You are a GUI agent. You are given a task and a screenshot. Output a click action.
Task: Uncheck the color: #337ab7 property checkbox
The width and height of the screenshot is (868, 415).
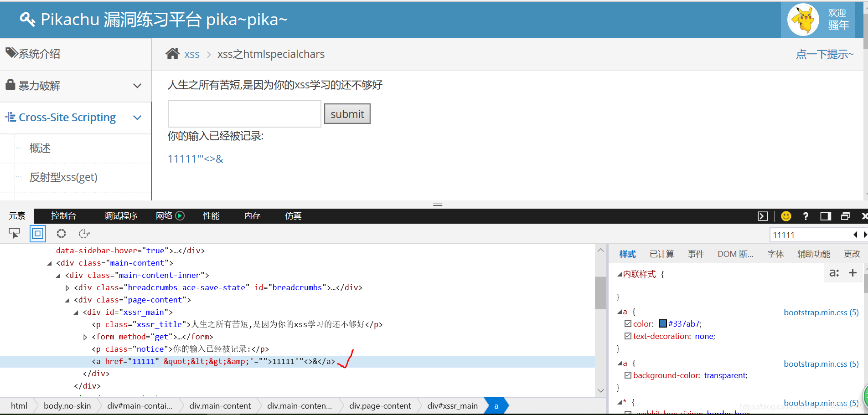[628, 324]
